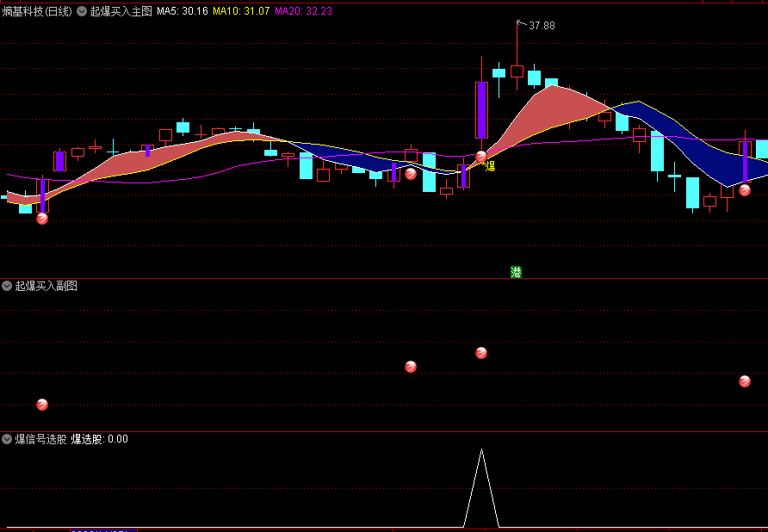This screenshot has height=532, width=768.
Task: Click sub-chart's rightmost red ball signal
Action: pos(745,381)
